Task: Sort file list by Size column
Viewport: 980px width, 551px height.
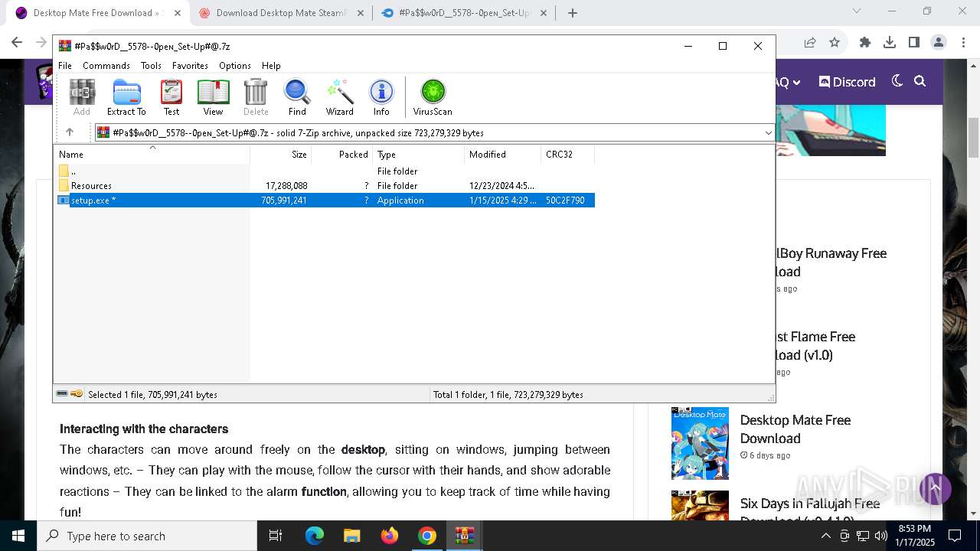Action: [280, 154]
